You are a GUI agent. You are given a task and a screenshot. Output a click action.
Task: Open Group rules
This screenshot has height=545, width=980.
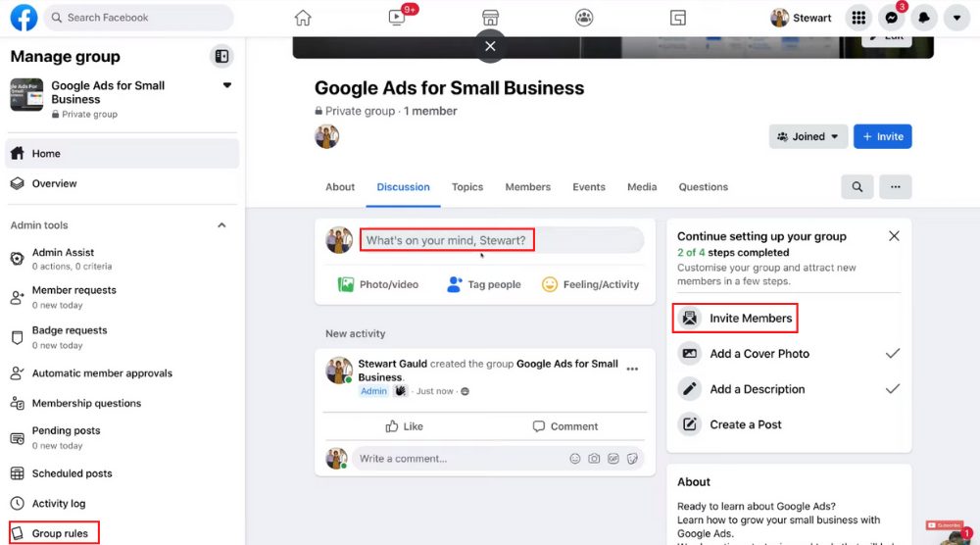[x=54, y=533]
